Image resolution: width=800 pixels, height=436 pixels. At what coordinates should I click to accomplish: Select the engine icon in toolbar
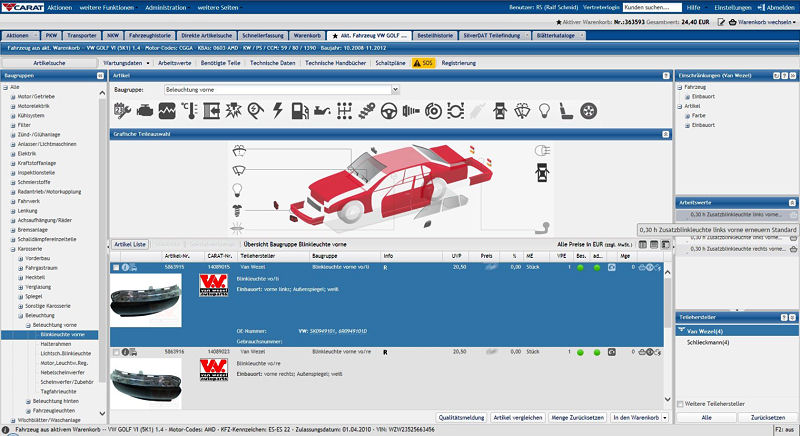[145, 111]
